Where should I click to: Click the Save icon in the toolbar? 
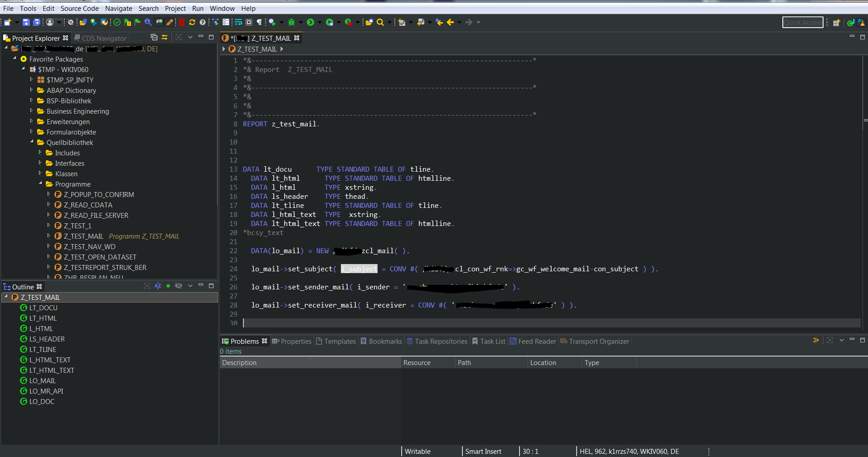tap(26, 22)
